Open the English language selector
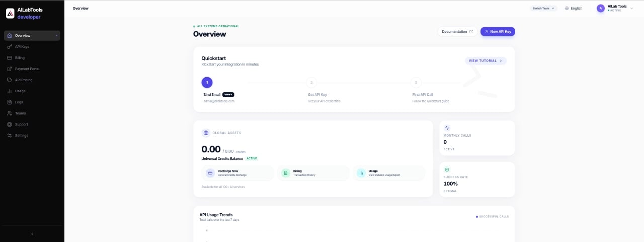Image resolution: width=644 pixels, height=242 pixels. pos(574,8)
